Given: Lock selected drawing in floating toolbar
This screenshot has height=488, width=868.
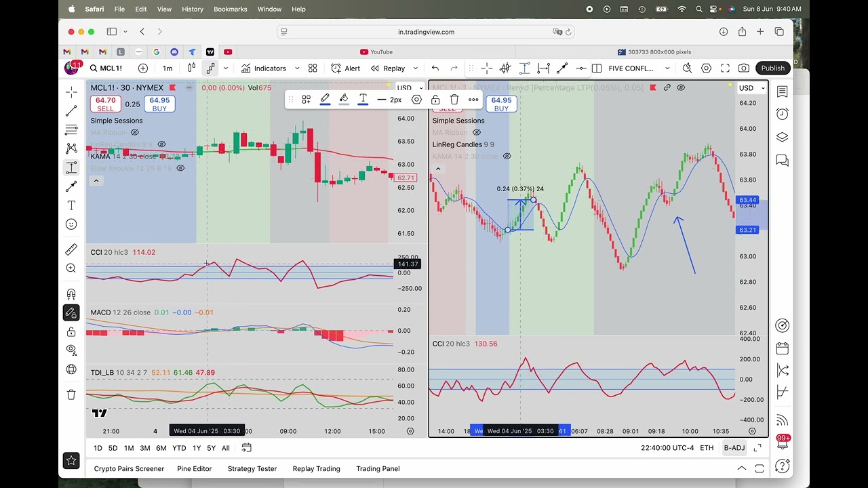Looking at the screenshot, I should coord(435,100).
